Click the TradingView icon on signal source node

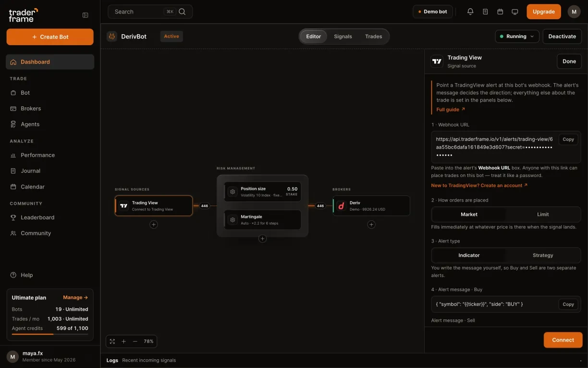point(124,205)
